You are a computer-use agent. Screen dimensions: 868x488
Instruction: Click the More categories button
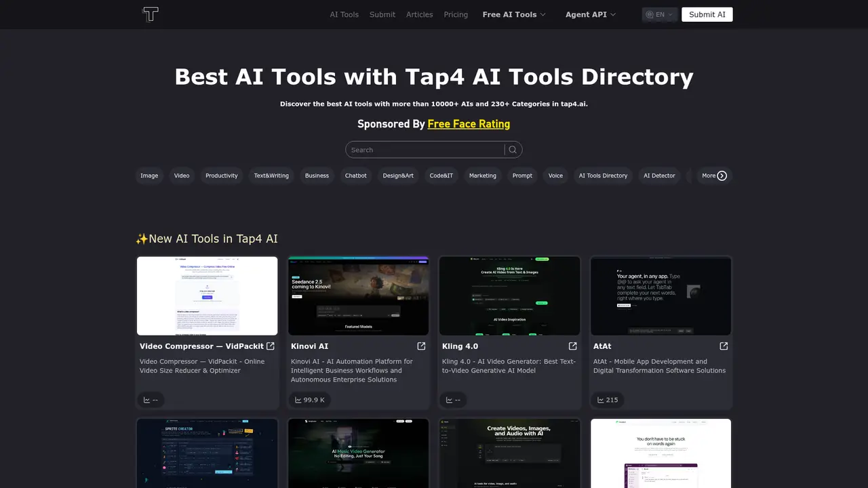pos(714,176)
